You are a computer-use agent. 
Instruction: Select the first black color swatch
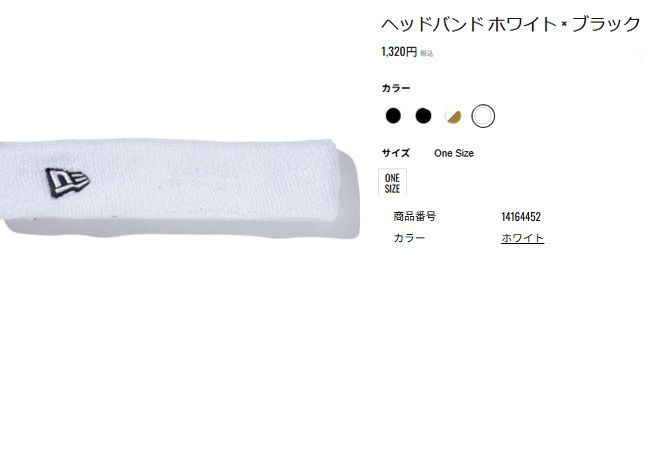click(x=393, y=116)
